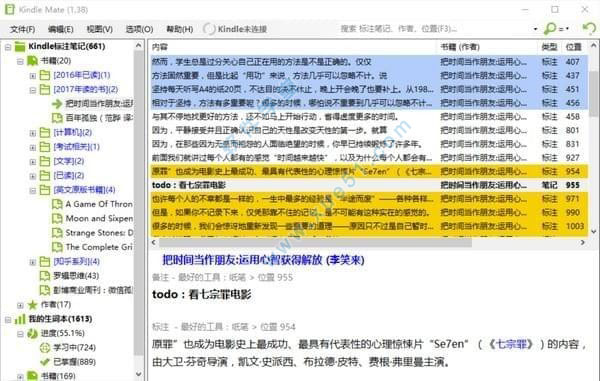
Task: Click the 彭博商业周刊 book icon
Action: click(45, 290)
